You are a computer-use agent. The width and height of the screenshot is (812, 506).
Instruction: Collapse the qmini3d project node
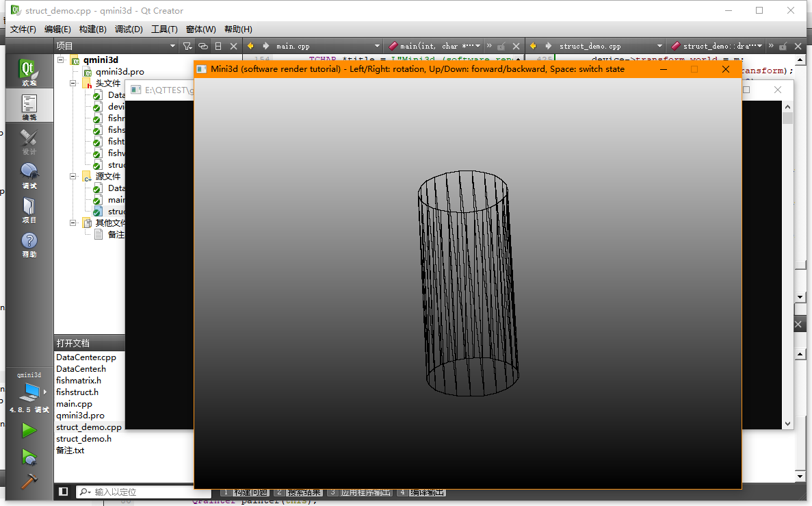coord(61,60)
